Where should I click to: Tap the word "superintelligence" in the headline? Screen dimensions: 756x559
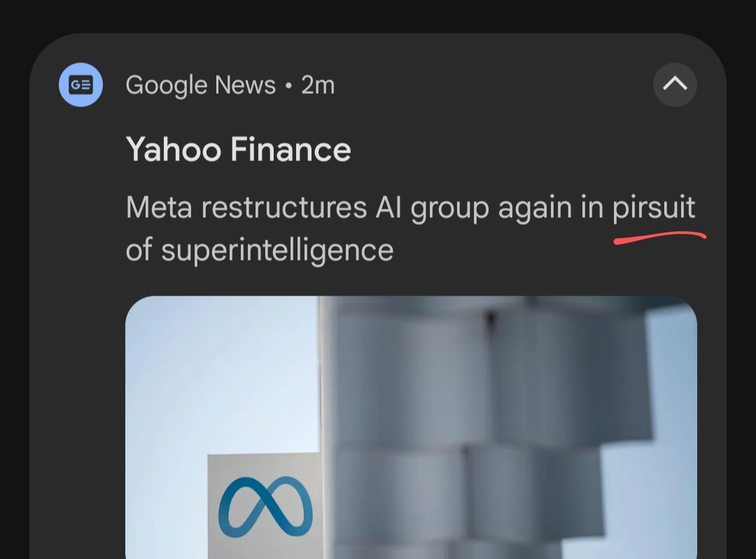[277, 250]
